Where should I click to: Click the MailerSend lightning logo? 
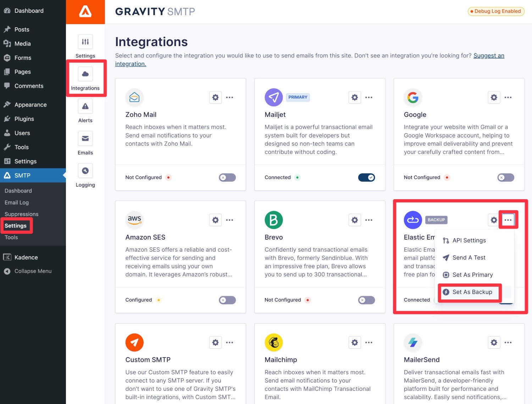(413, 343)
